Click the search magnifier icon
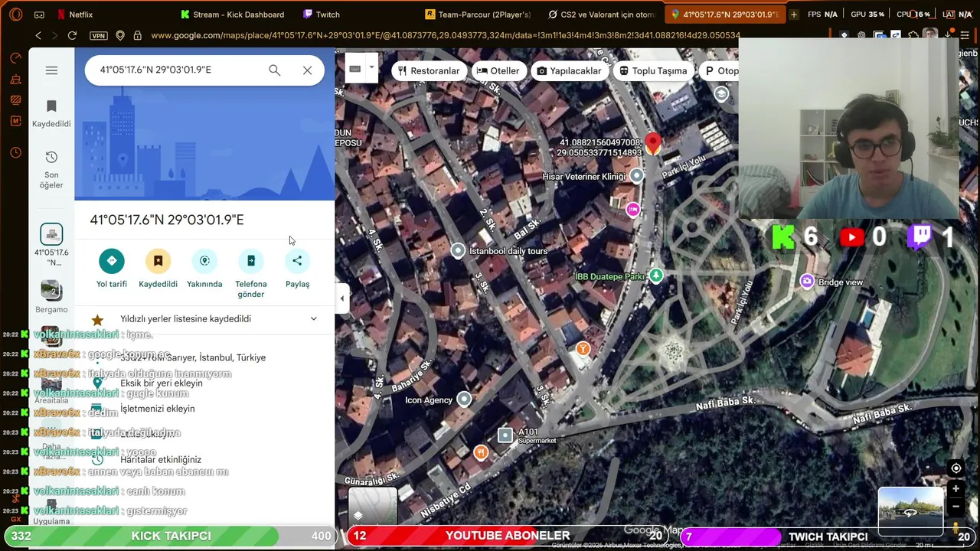 pos(274,70)
